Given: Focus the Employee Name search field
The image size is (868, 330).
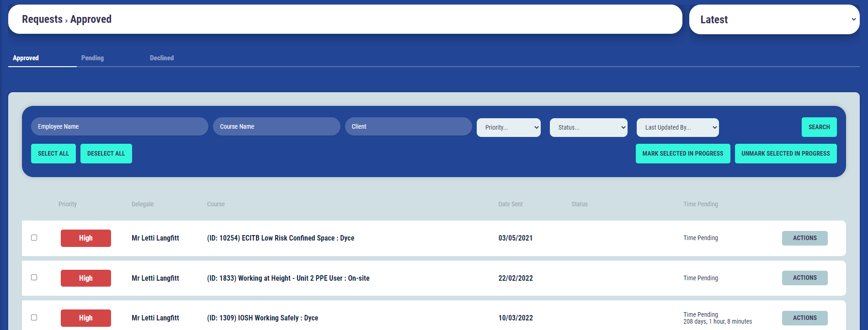Looking at the screenshot, I should pos(119,127).
